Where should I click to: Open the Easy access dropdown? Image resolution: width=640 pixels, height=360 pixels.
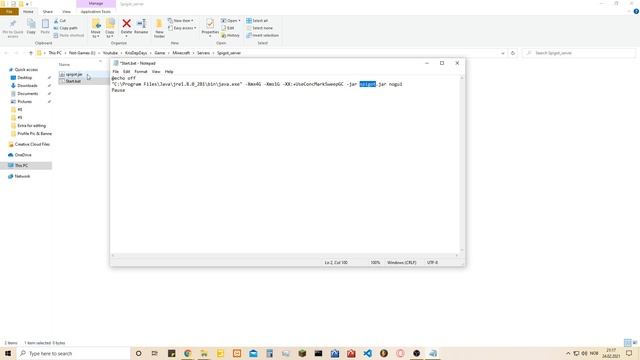[182, 28]
